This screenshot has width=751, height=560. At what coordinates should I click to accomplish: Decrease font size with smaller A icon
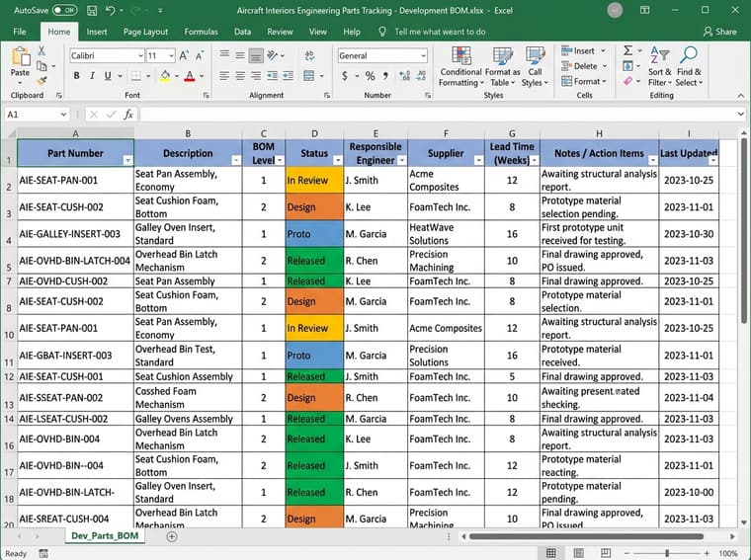pyautogui.click(x=200, y=56)
